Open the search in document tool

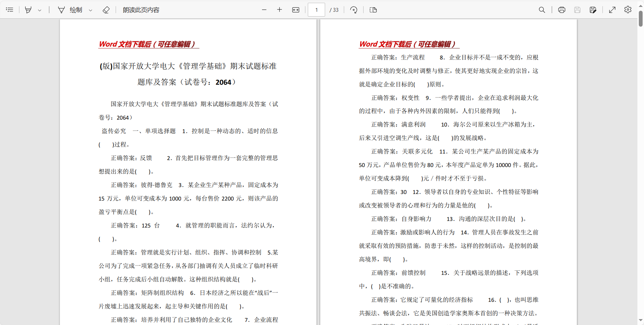[x=542, y=10]
